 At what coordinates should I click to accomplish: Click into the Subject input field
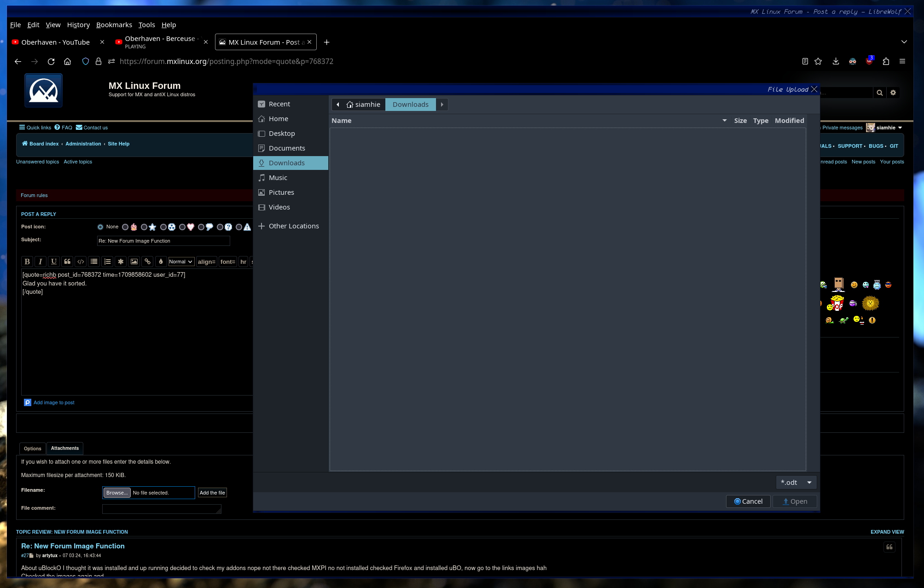pyautogui.click(x=163, y=241)
